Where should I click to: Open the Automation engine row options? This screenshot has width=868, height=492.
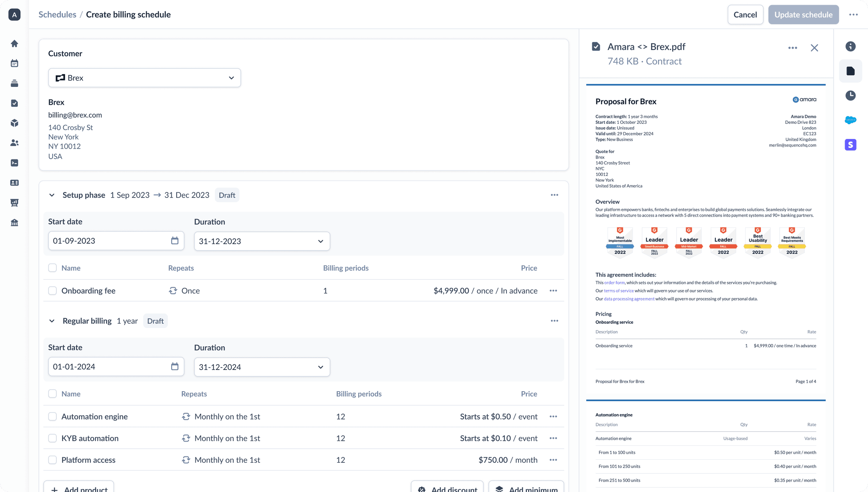coord(553,417)
